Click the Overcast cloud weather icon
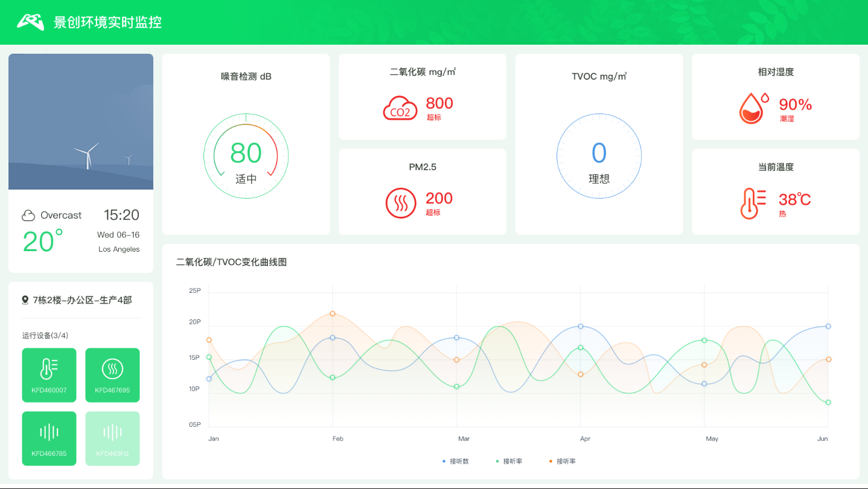The width and height of the screenshot is (868, 489). coord(28,216)
